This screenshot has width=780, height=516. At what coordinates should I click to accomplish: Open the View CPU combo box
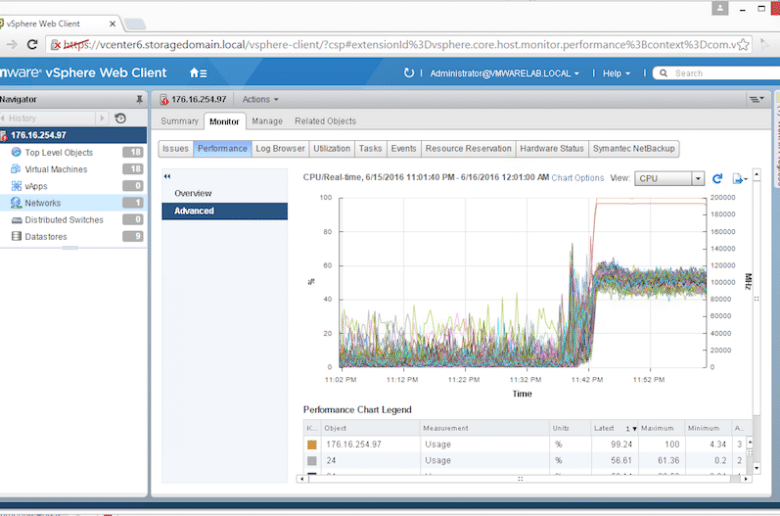pos(670,179)
